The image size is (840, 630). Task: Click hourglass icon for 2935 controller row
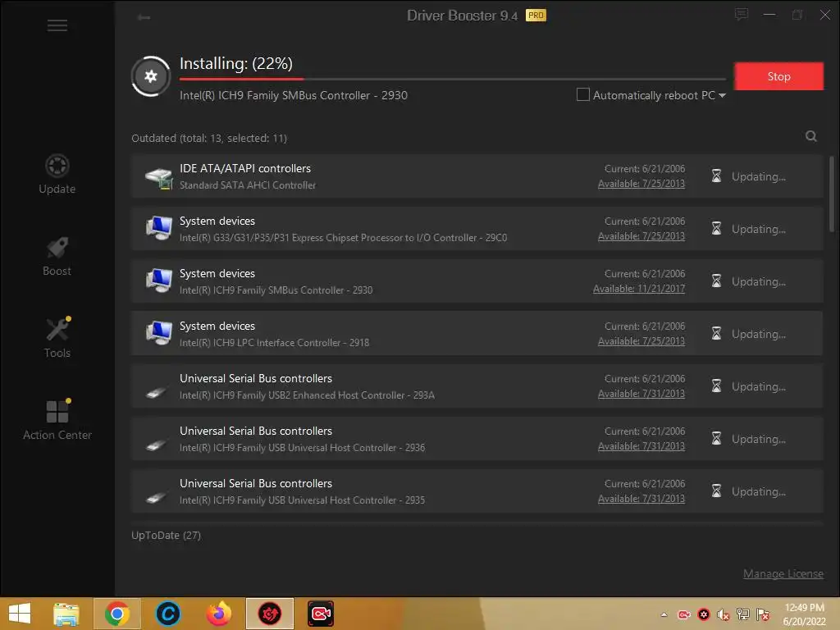pyautogui.click(x=716, y=491)
